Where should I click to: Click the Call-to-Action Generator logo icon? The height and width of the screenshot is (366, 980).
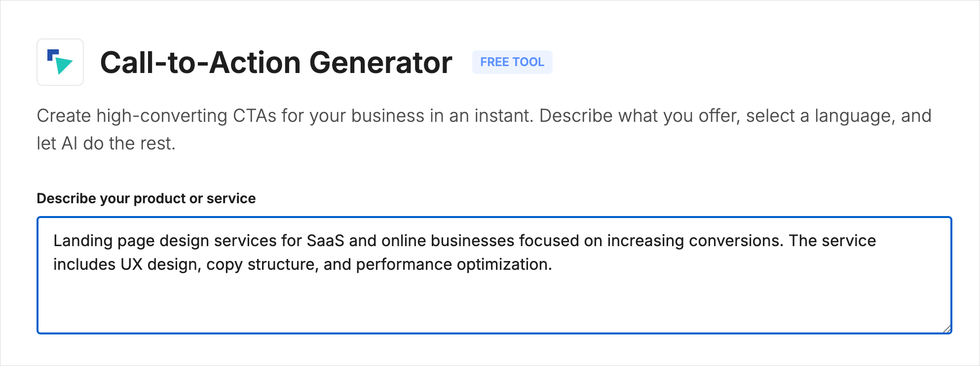(x=60, y=62)
